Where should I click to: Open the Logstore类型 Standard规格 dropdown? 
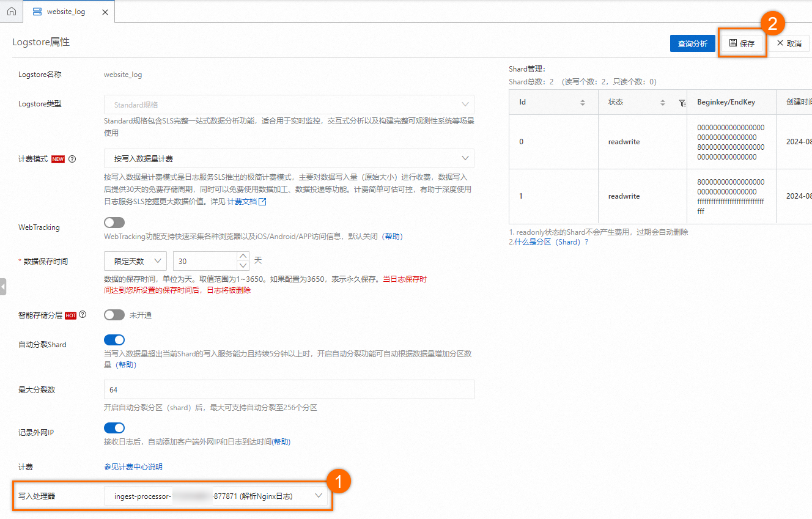(289, 105)
